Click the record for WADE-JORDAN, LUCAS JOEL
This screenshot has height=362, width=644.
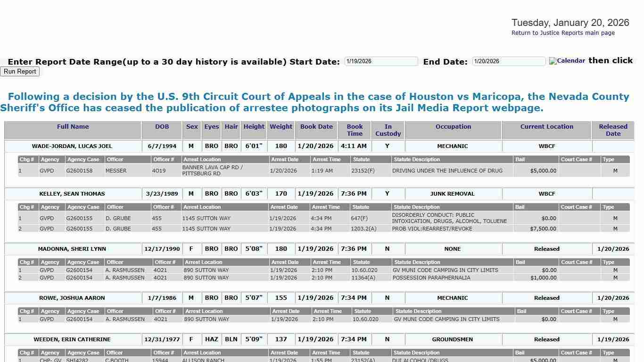click(x=72, y=146)
